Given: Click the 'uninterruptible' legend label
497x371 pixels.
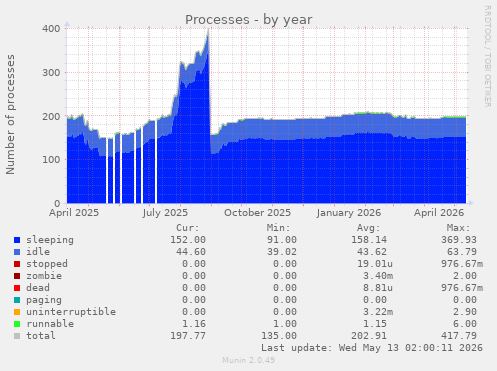Looking at the screenshot, I should tap(71, 312).
